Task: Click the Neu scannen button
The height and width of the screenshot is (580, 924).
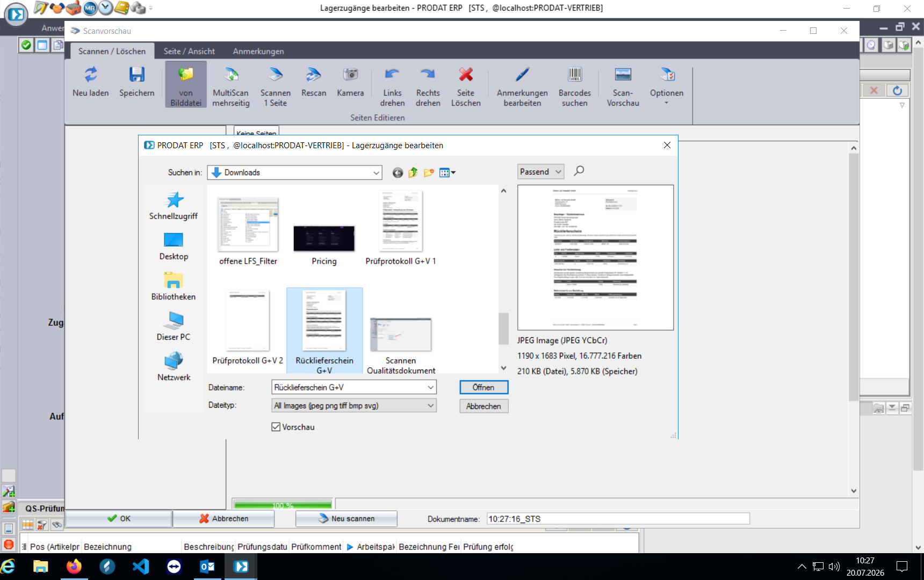Action: 346,518
